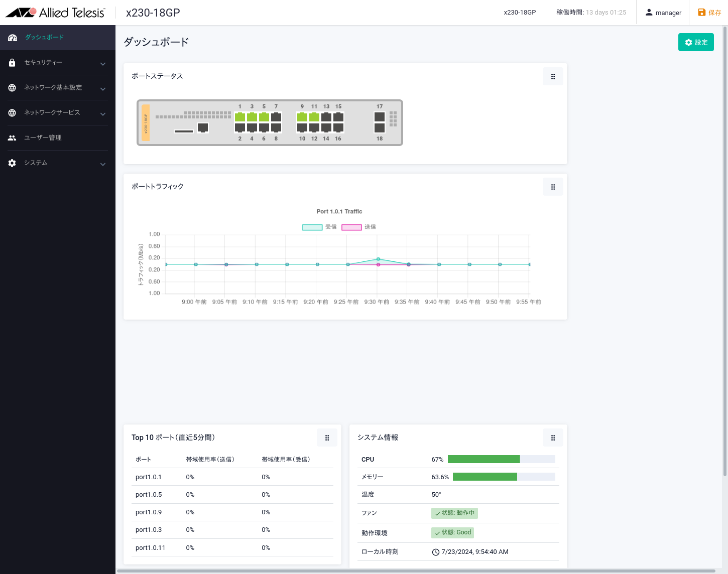Click the Allied Telesis logo
This screenshot has width=728, height=574.
click(56, 13)
